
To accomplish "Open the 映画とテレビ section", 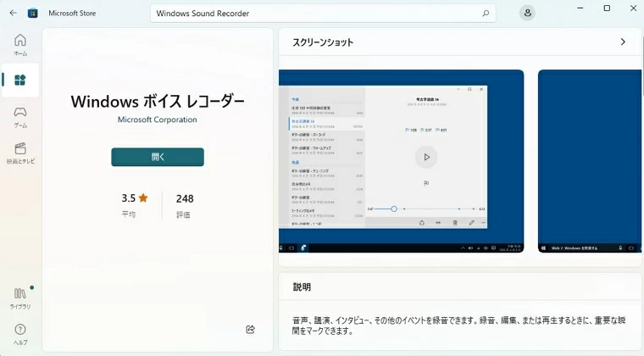I will [x=20, y=153].
